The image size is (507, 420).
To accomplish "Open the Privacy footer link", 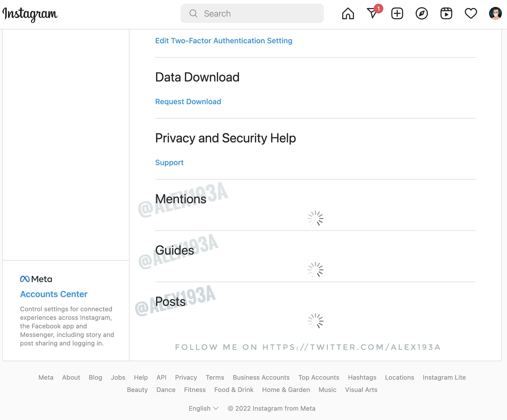I will click(186, 377).
